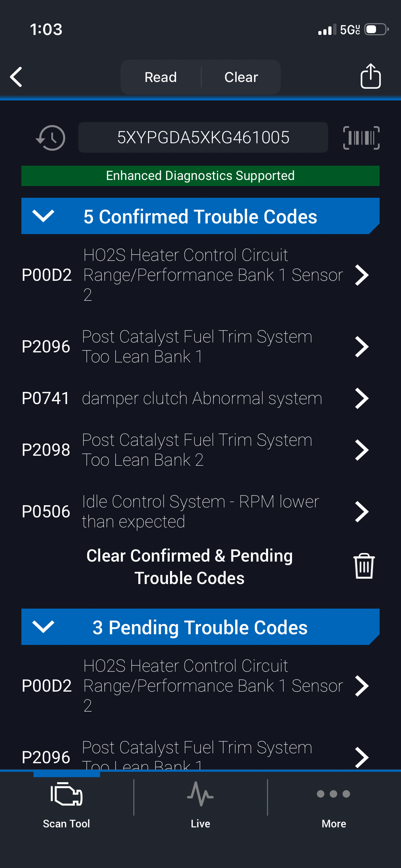Tap the barcode VIN scanner icon
This screenshot has width=401, height=868.
coord(361,138)
